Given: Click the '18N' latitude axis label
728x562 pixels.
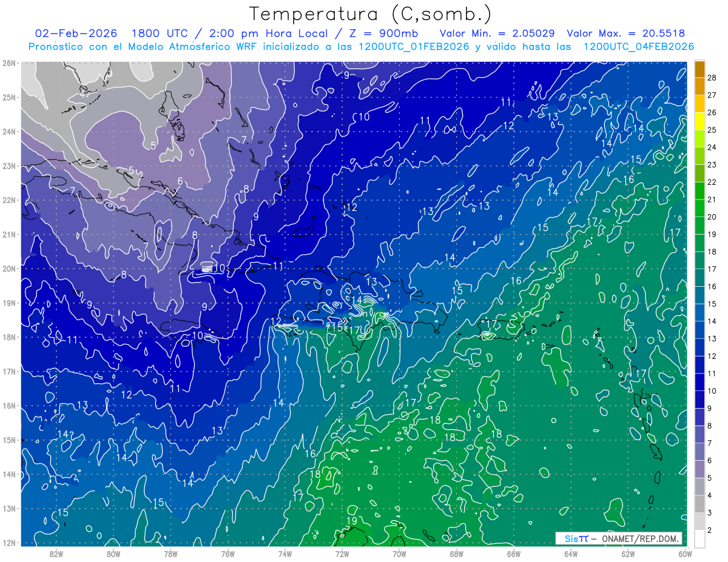Looking at the screenshot, I should coord(8,337).
